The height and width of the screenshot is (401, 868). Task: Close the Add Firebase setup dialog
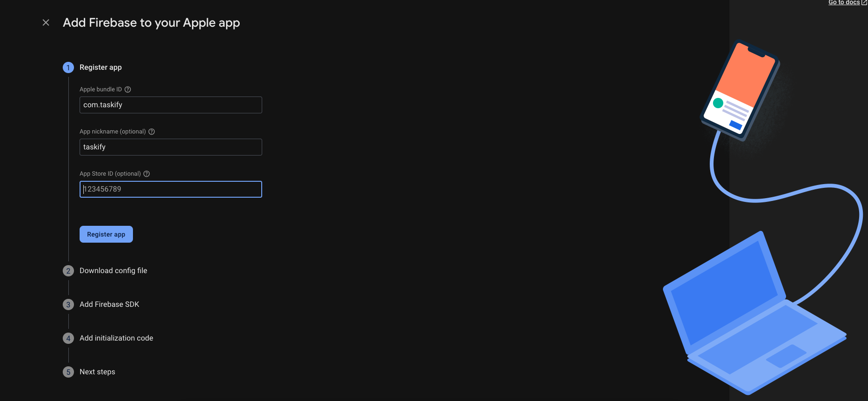[x=46, y=22]
